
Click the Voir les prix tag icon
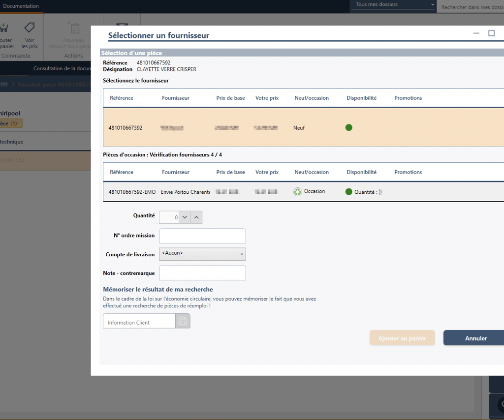[30, 29]
